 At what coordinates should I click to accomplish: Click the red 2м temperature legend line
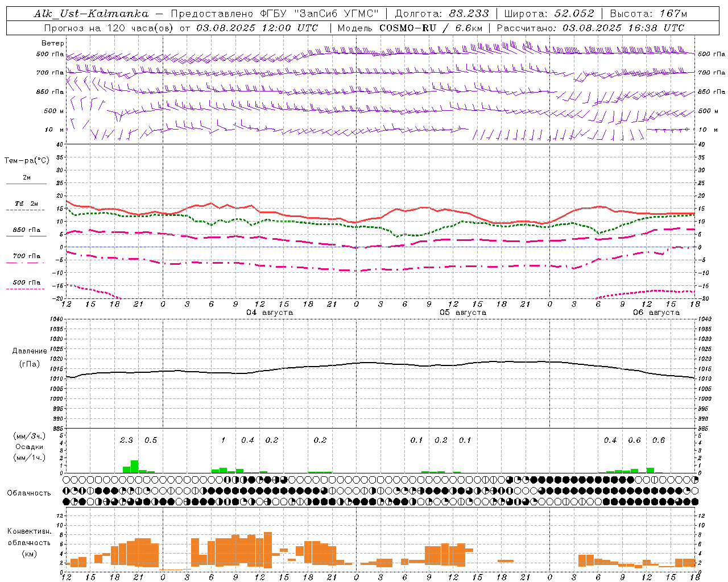[x=26, y=184]
